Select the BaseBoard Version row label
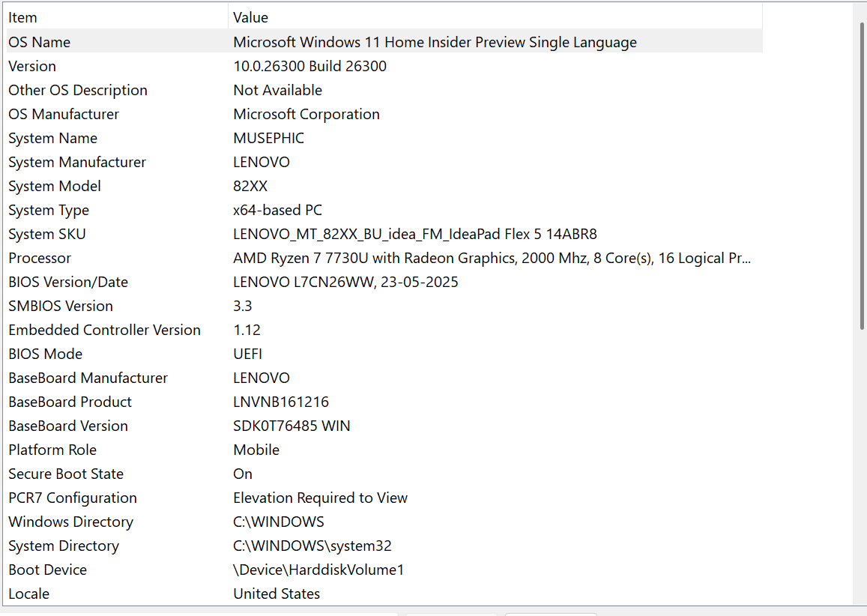This screenshot has width=867, height=616. pos(68,426)
